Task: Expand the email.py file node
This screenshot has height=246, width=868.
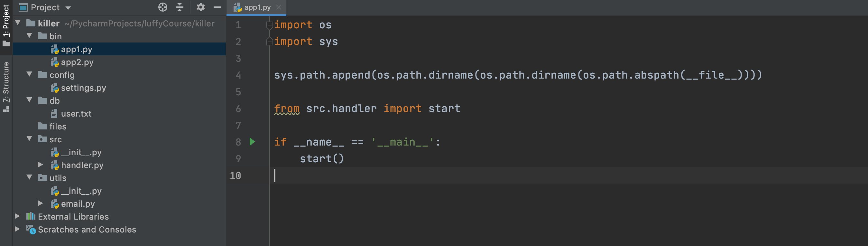Action: [41, 203]
